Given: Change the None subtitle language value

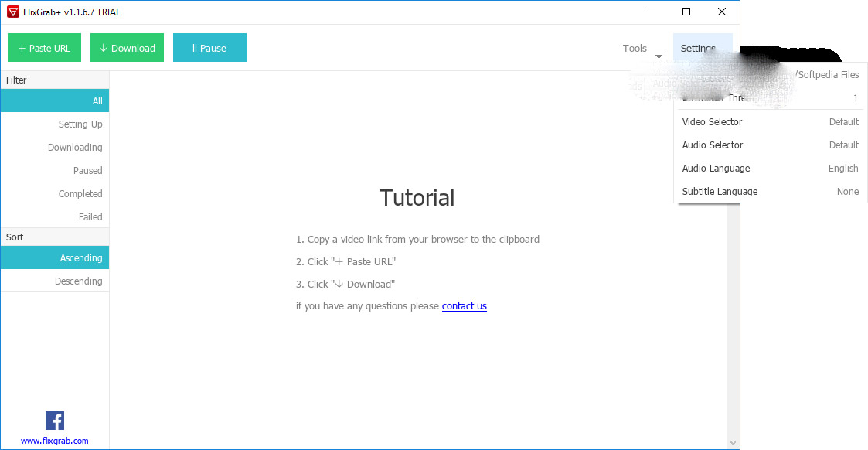Looking at the screenshot, I should point(848,192).
